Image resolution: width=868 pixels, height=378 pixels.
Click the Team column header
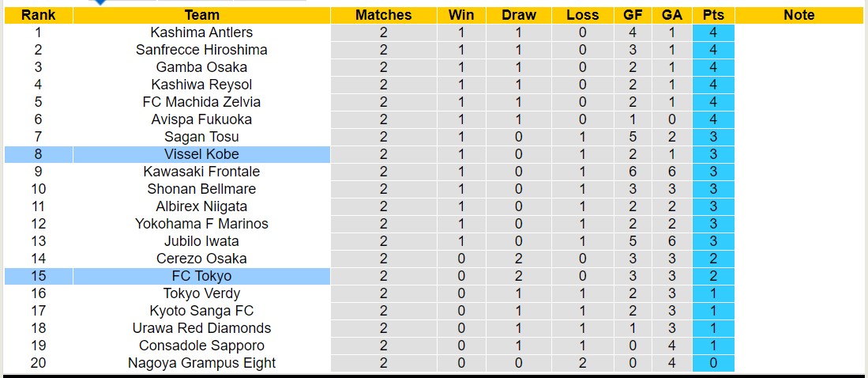[201, 15]
